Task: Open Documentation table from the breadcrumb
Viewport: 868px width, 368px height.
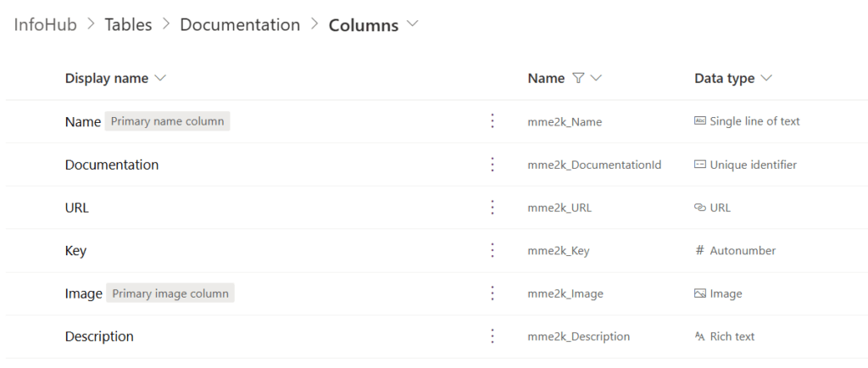Action: click(240, 25)
